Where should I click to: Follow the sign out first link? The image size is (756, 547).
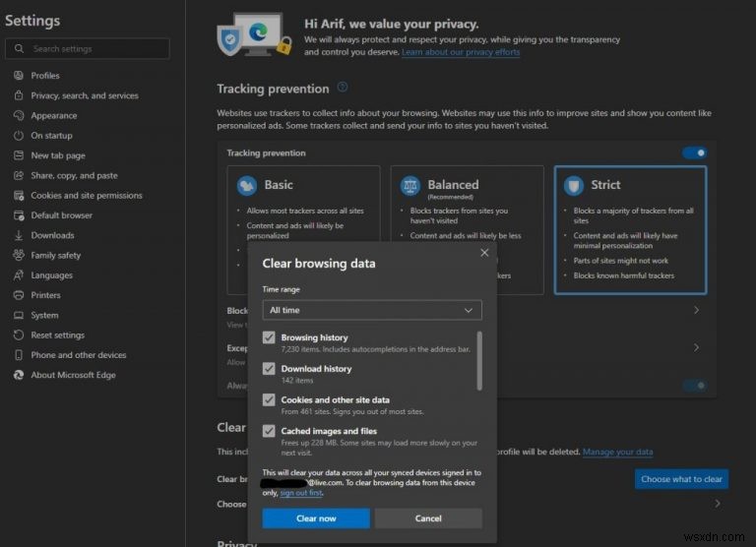(x=301, y=493)
